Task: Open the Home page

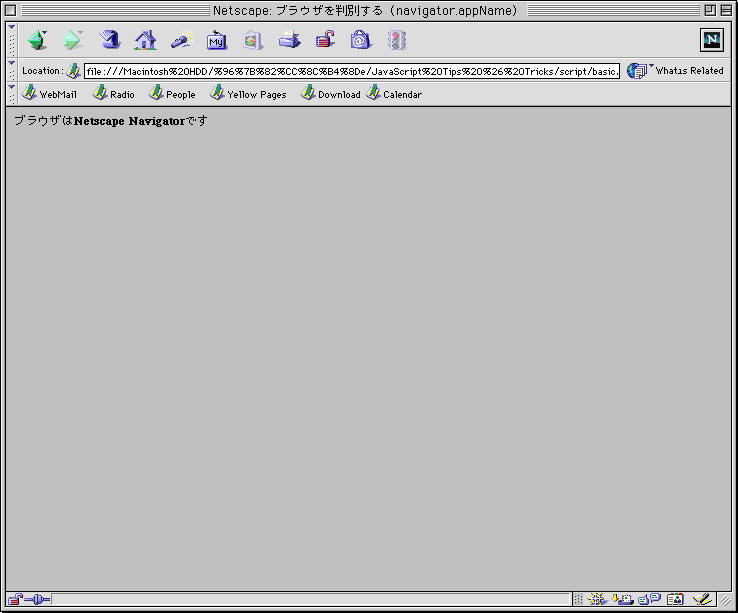Action: [x=145, y=40]
